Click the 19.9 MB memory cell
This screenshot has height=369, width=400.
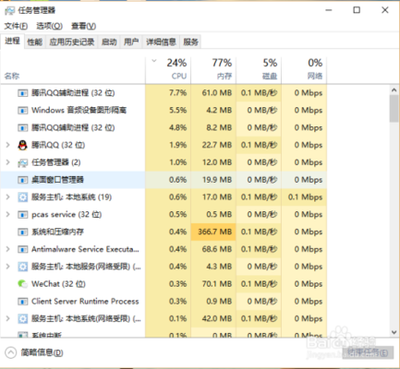(213, 180)
